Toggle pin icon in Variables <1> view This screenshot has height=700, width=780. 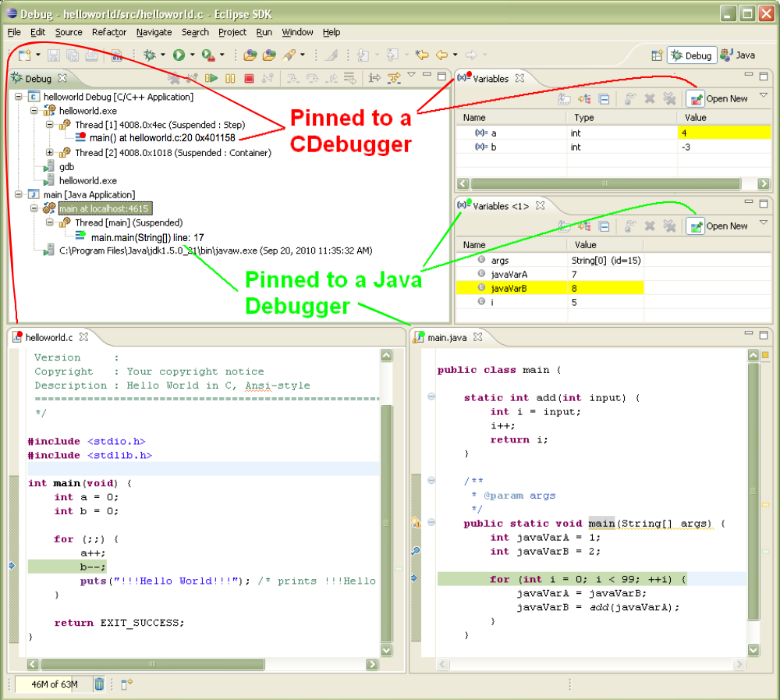tap(696, 226)
